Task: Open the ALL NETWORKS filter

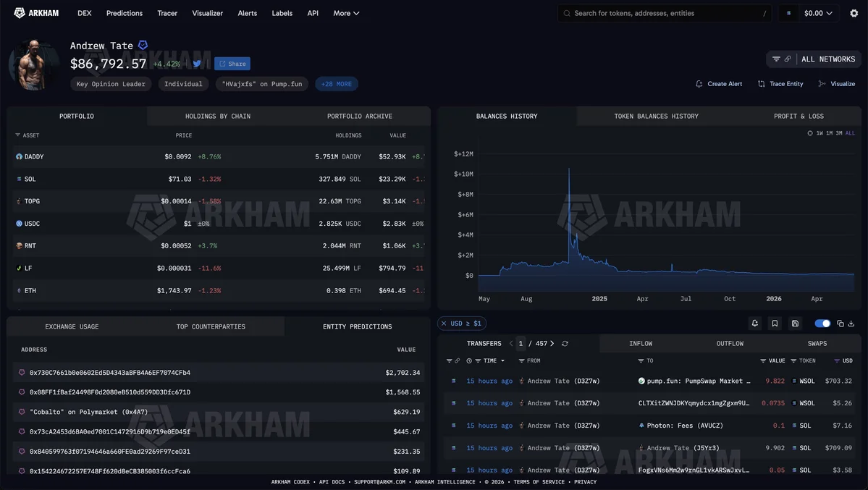Action: tap(813, 59)
